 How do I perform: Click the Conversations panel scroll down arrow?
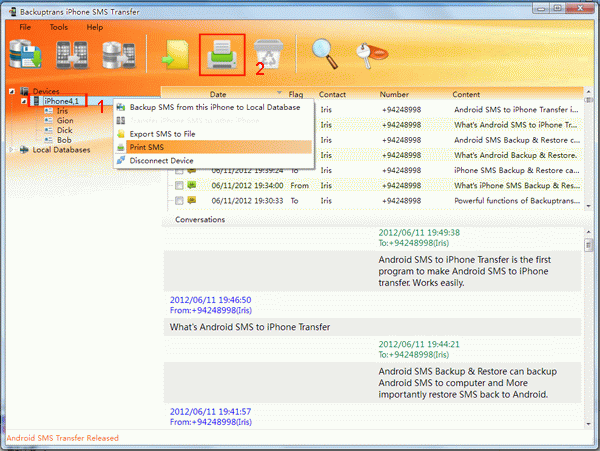coord(589,424)
